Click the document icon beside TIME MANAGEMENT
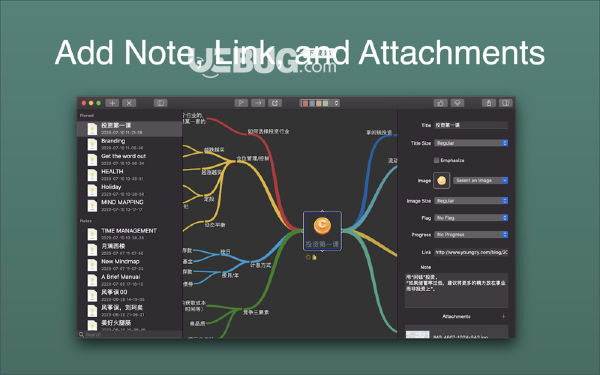 point(92,234)
